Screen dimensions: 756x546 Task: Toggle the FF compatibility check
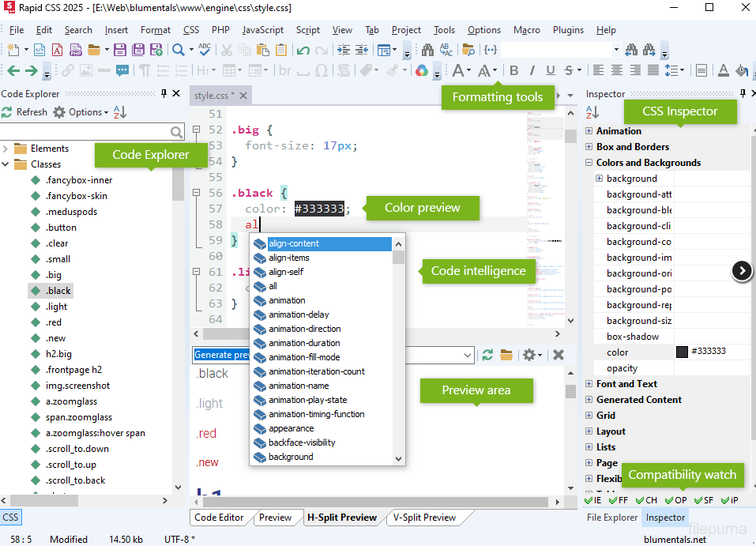point(619,500)
